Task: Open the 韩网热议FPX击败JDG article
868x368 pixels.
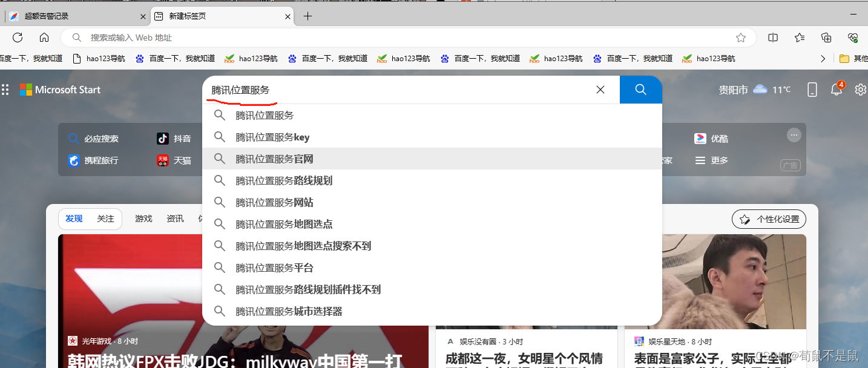Action: click(x=235, y=361)
